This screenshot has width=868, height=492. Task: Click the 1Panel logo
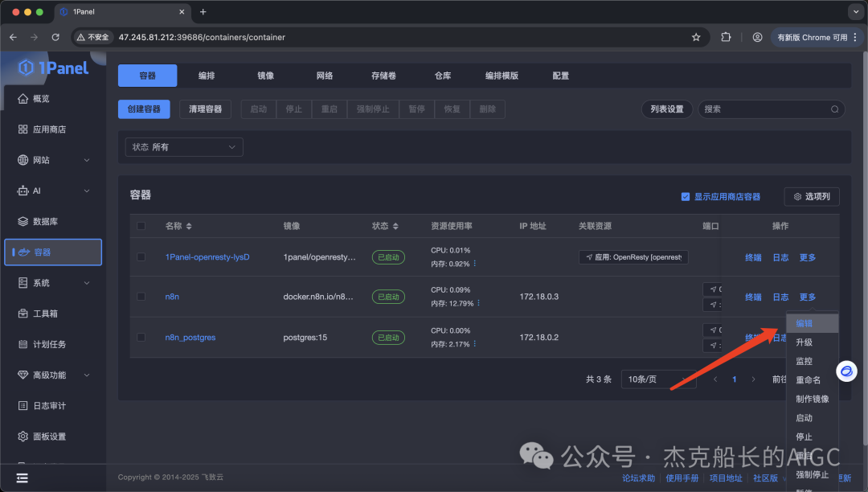click(x=53, y=68)
